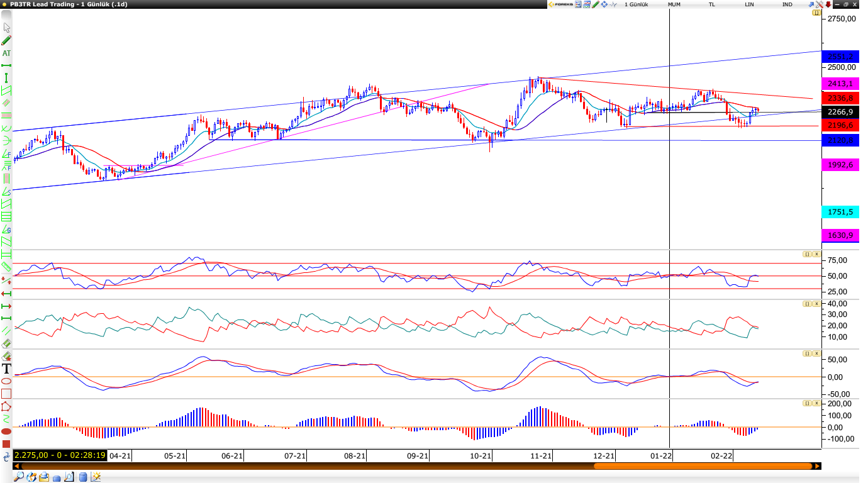Close the RSI indicator panel with its x button
The width and height of the screenshot is (868, 483).
816,254
